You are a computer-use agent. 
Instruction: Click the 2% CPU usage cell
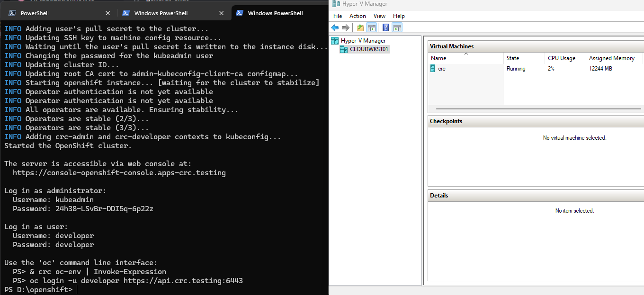551,69
